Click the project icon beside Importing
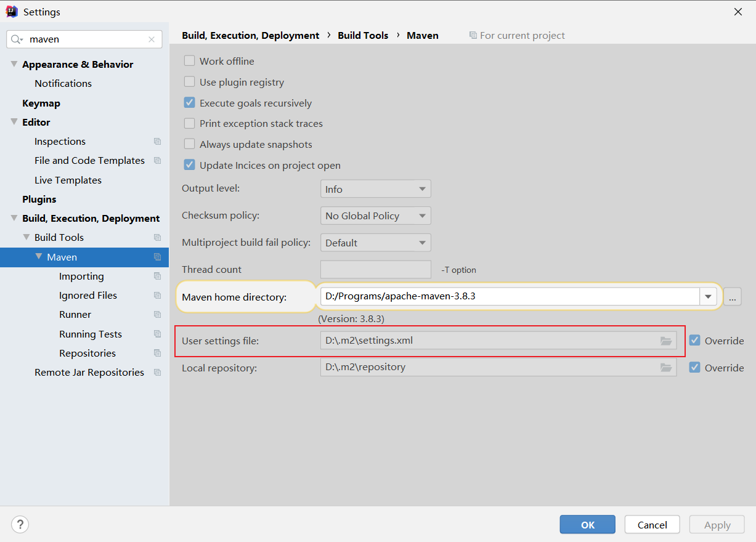The image size is (756, 542). [157, 277]
